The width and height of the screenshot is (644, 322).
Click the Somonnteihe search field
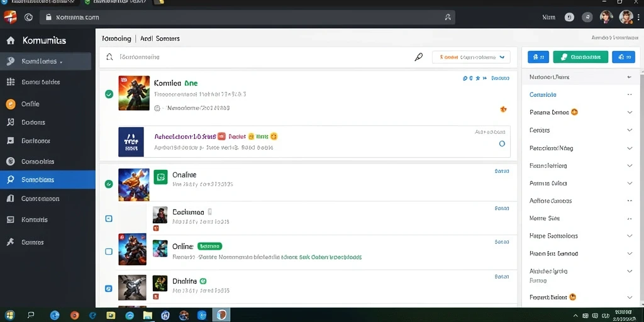[263, 57]
